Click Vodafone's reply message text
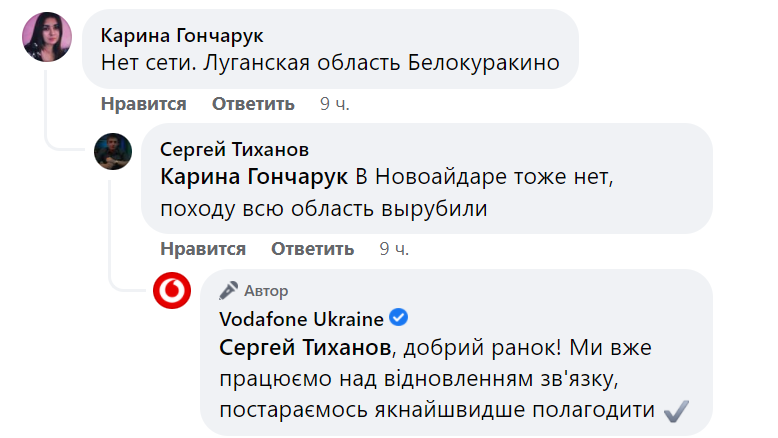The width and height of the screenshot is (778, 438). [x=440, y=381]
